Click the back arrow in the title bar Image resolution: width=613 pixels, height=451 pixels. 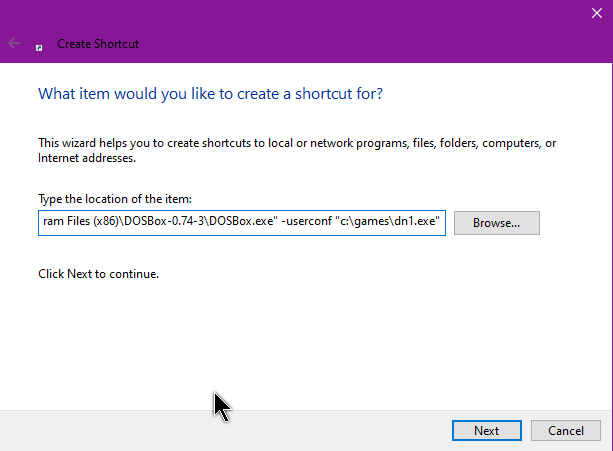point(14,43)
